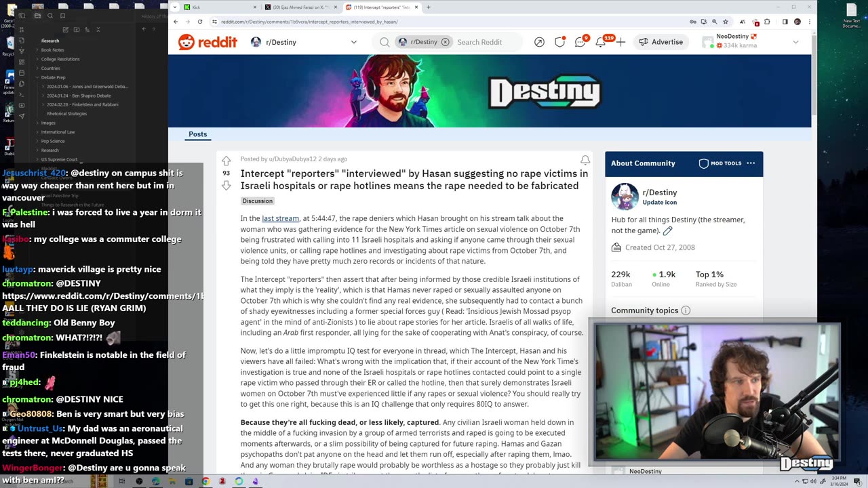Edit community description pencil icon
Viewport: 868px width, 488px height.
point(667,231)
